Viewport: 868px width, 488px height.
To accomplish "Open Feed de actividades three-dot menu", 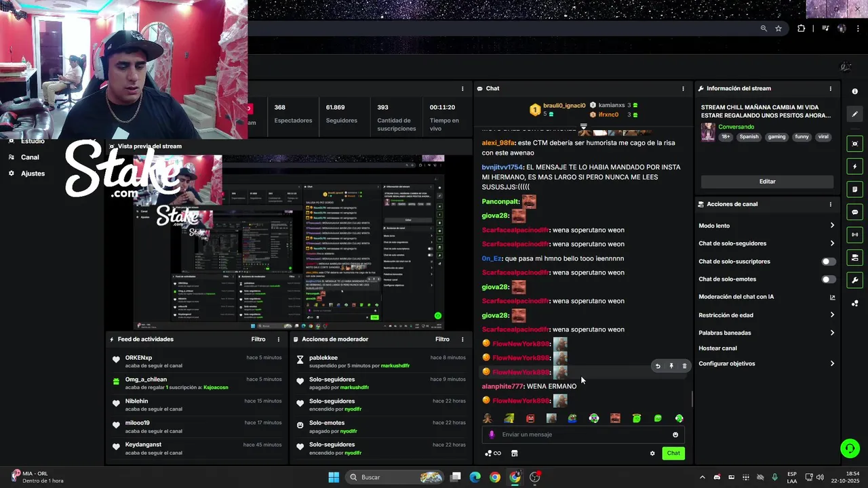I will pos(278,340).
